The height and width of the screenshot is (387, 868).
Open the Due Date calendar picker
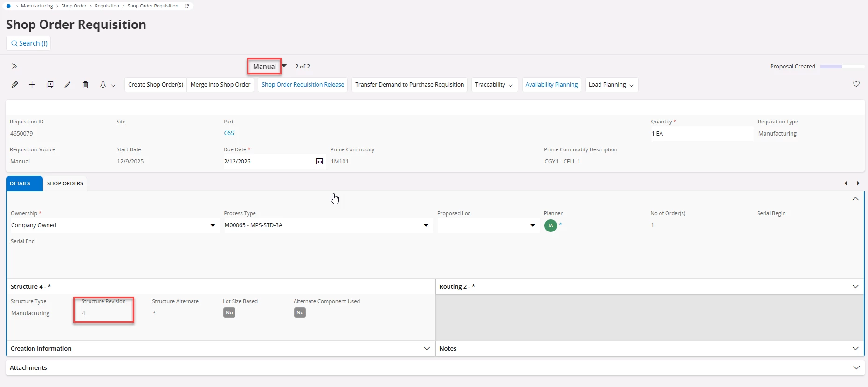319,161
